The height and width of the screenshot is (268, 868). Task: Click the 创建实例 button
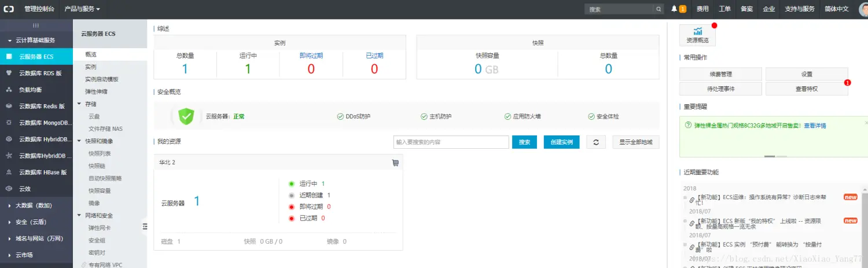[x=561, y=142]
